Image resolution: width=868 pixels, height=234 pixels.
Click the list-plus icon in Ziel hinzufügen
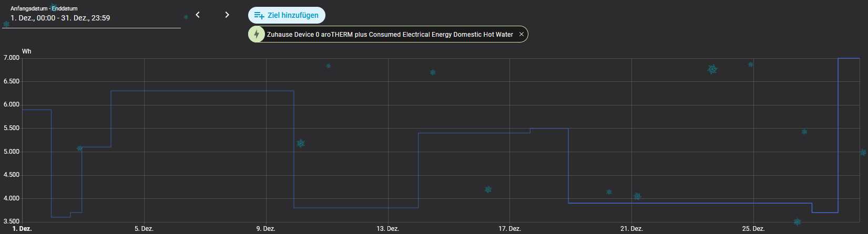point(259,15)
